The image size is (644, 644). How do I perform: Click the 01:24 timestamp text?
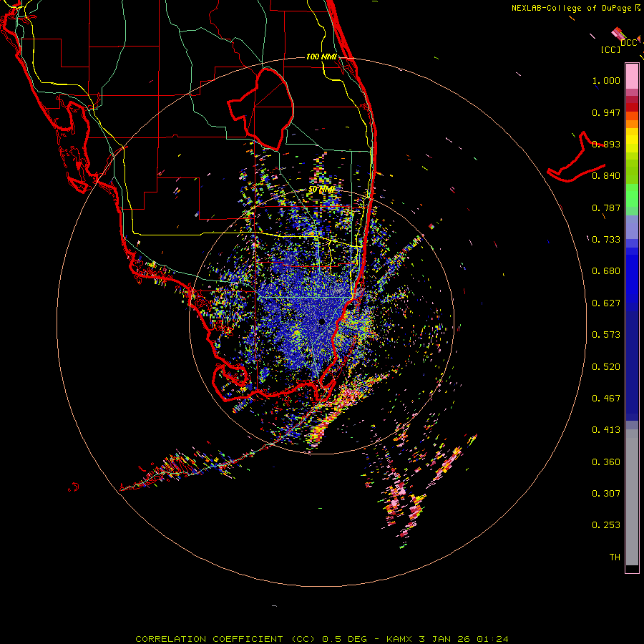click(x=492, y=639)
